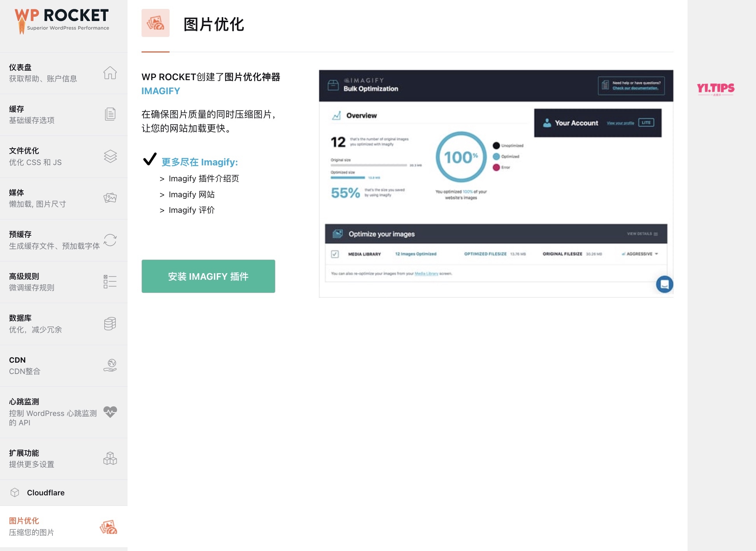This screenshot has width=756, height=551.
Task: Open 仪表盘 menu item
Action: [x=64, y=73]
